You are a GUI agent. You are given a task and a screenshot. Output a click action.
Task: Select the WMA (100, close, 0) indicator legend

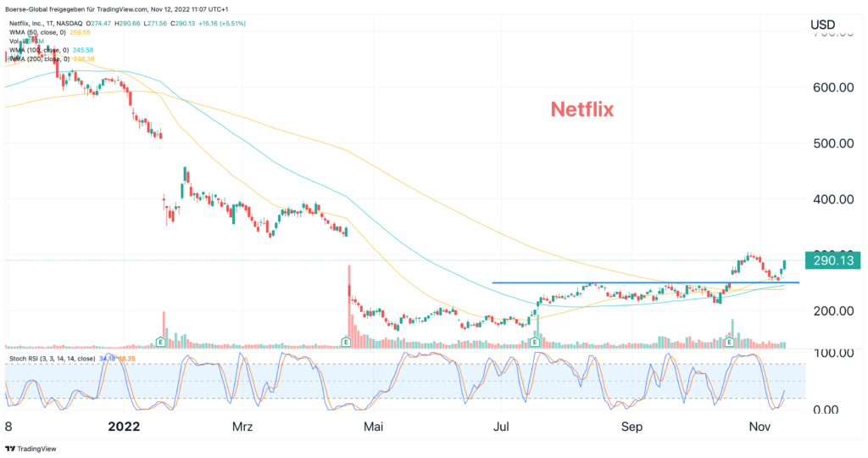[x=39, y=50]
